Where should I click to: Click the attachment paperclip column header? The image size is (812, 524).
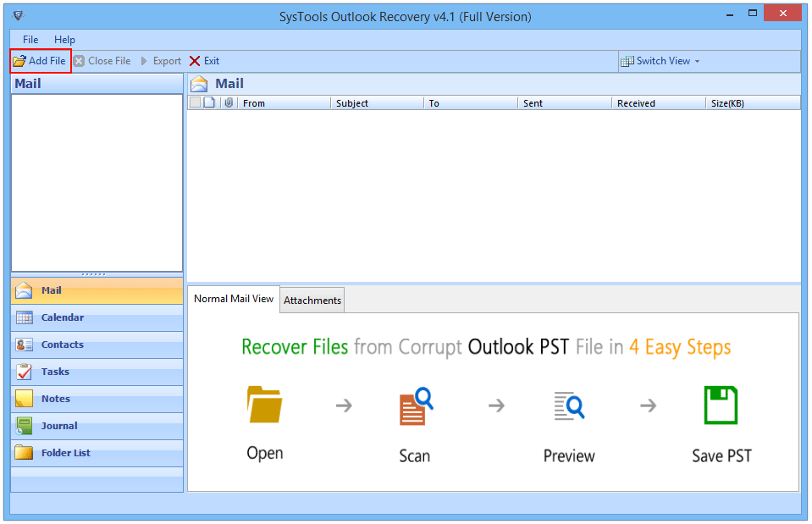click(x=229, y=102)
